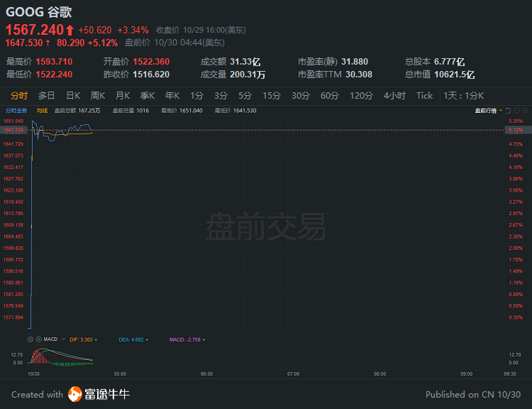Switch to the 多日 tab
532x409 pixels.
pos(47,96)
